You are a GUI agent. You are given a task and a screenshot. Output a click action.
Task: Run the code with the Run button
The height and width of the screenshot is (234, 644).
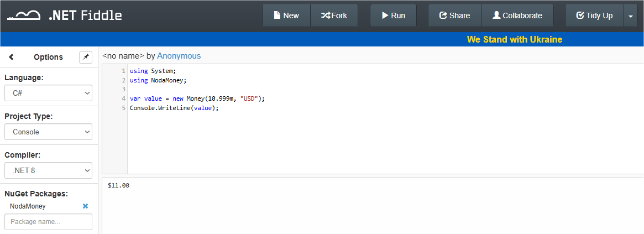tap(394, 15)
